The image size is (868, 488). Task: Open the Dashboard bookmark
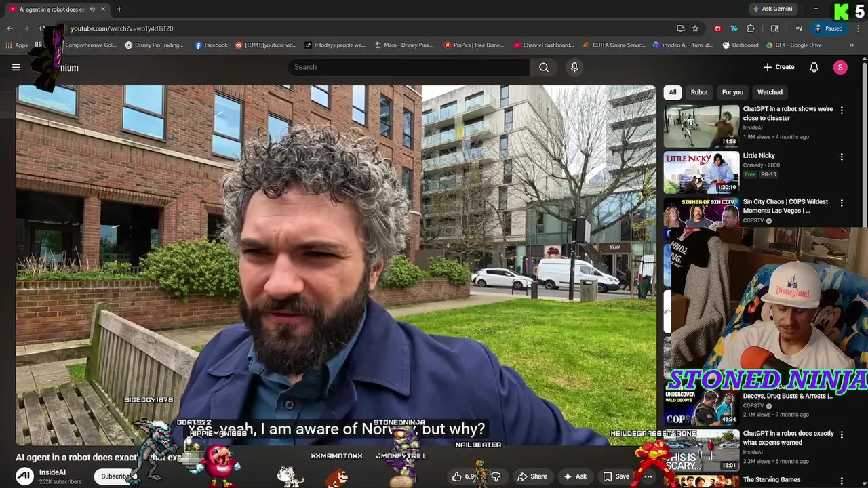(x=741, y=45)
